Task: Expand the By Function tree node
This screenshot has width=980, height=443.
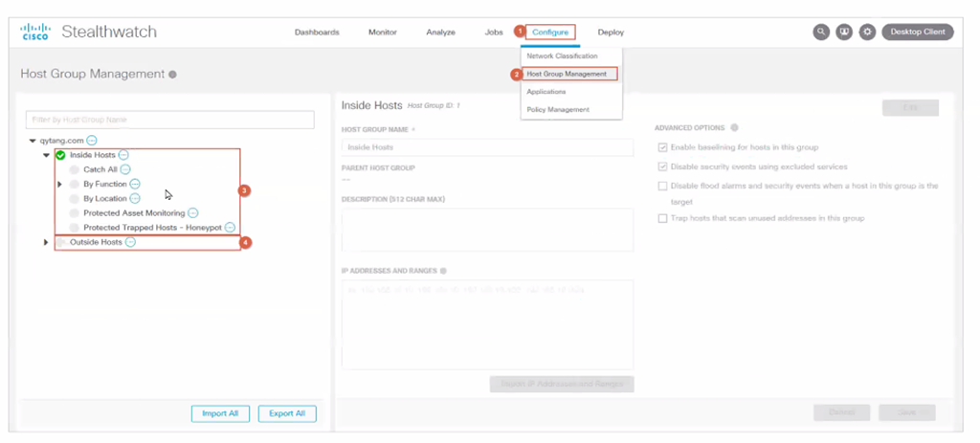Action: pyautogui.click(x=59, y=184)
